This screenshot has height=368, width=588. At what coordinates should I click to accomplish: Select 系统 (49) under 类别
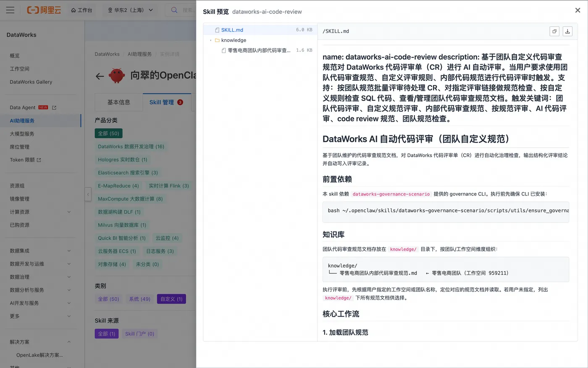(140, 299)
